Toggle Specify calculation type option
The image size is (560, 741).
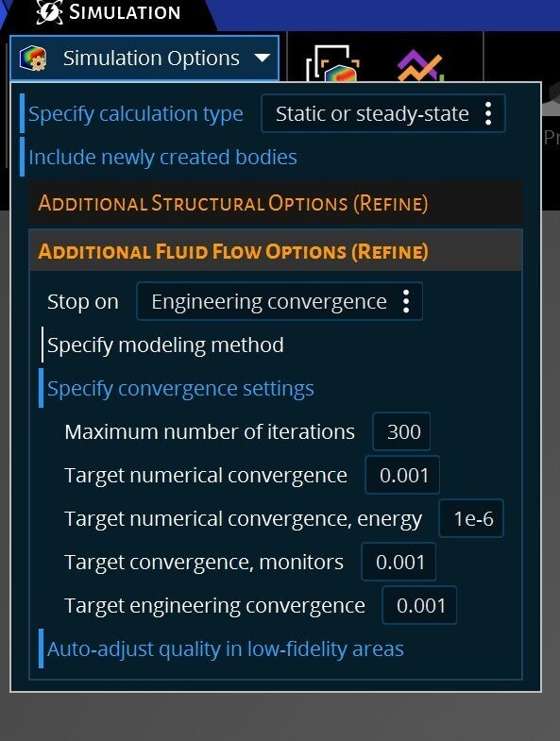(135, 114)
